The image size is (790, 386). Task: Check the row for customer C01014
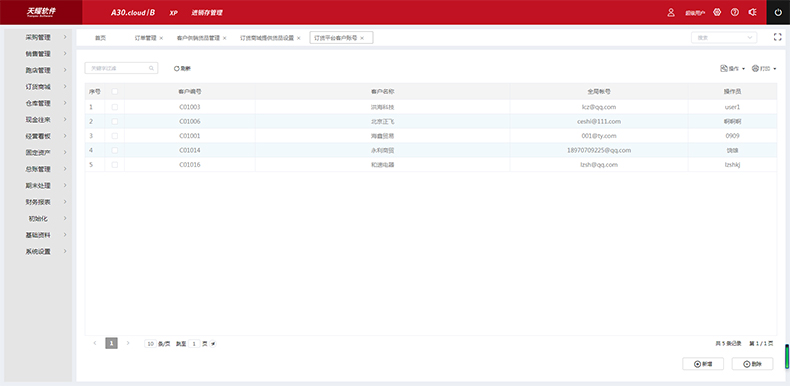[115, 150]
